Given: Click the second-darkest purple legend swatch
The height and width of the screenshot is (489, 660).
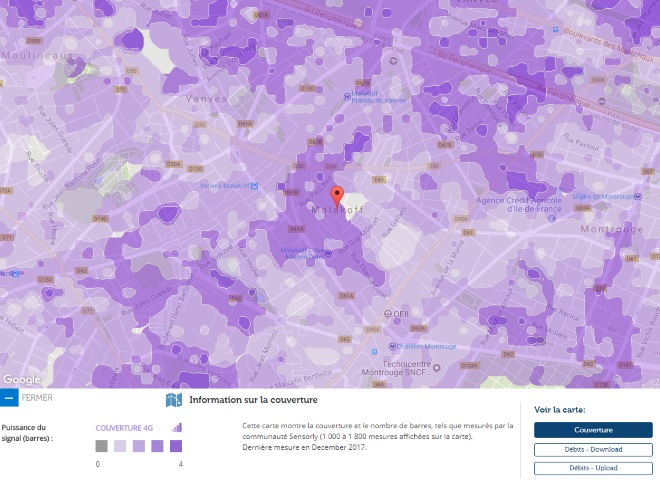Looking at the screenshot, I should 157,446.
